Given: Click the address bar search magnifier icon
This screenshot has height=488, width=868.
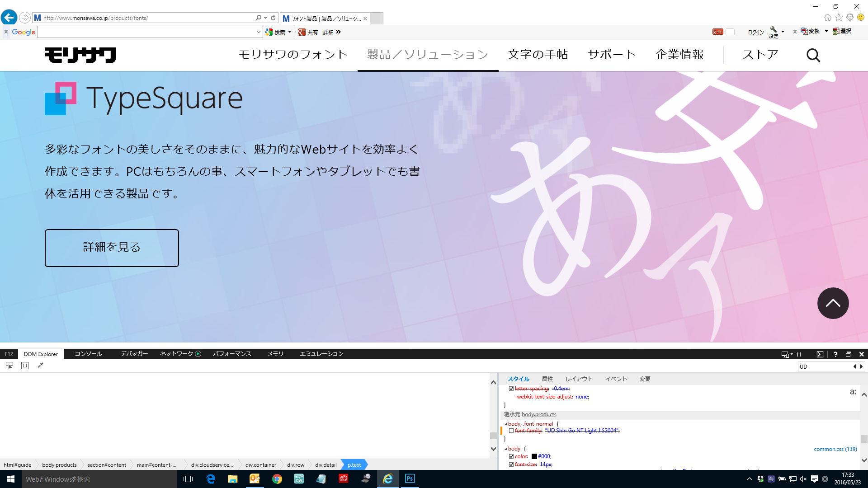Looking at the screenshot, I should click(x=258, y=18).
